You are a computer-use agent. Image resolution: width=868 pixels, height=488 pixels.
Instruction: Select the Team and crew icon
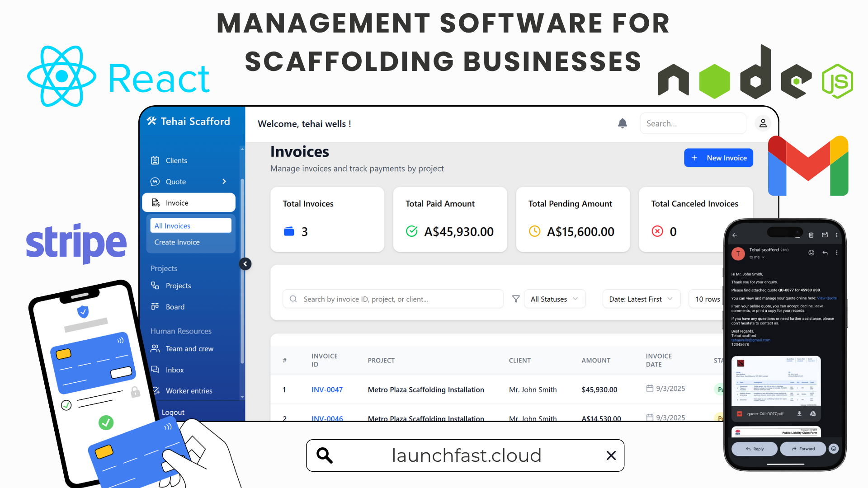156,348
